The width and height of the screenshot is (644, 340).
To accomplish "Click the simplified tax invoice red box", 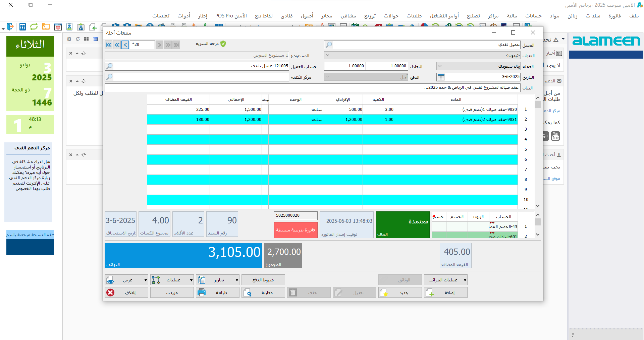I will click(296, 230).
